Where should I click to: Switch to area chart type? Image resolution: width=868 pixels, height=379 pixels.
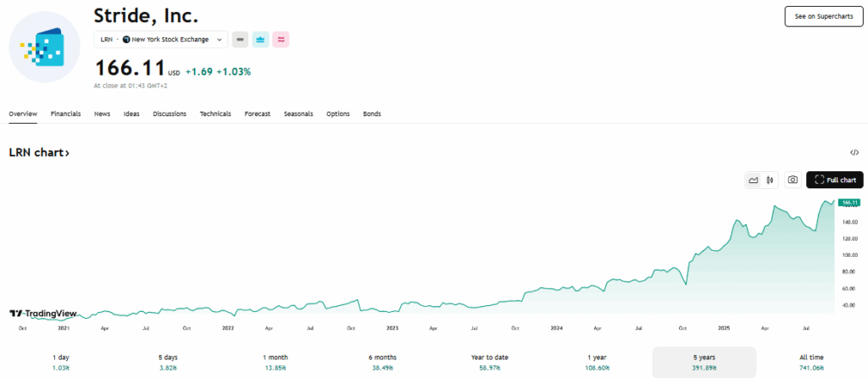tap(754, 180)
